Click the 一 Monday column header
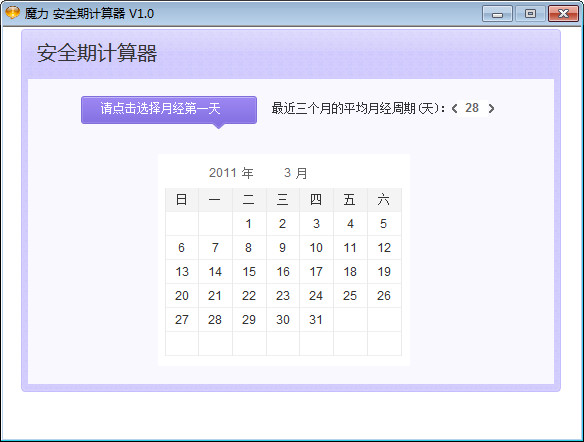Screen dimensions: 584x442 215,200
